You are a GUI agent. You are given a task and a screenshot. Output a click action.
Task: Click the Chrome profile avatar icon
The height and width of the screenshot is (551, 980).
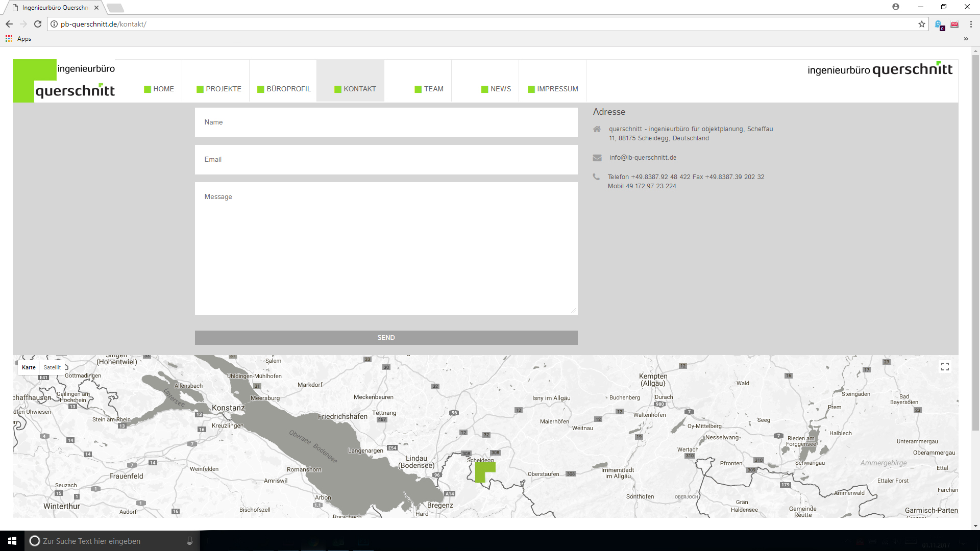coord(896,7)
